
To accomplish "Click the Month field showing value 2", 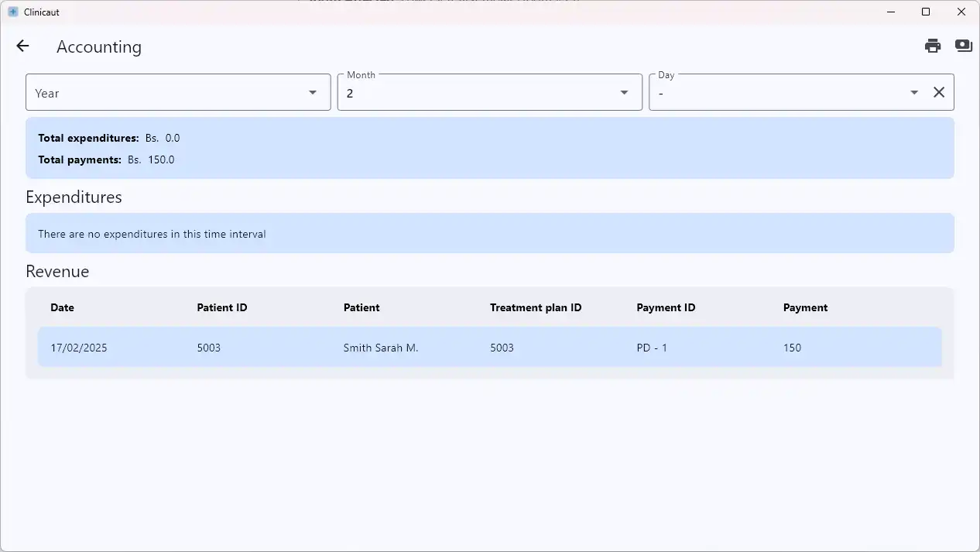I will tap(476, 93).
